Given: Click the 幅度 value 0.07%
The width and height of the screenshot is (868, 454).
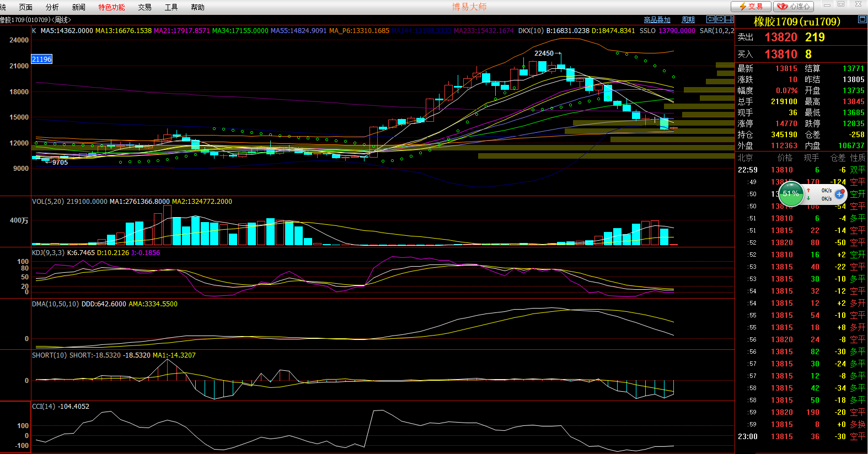Looking at the screenshot, I should coord(787,90).
